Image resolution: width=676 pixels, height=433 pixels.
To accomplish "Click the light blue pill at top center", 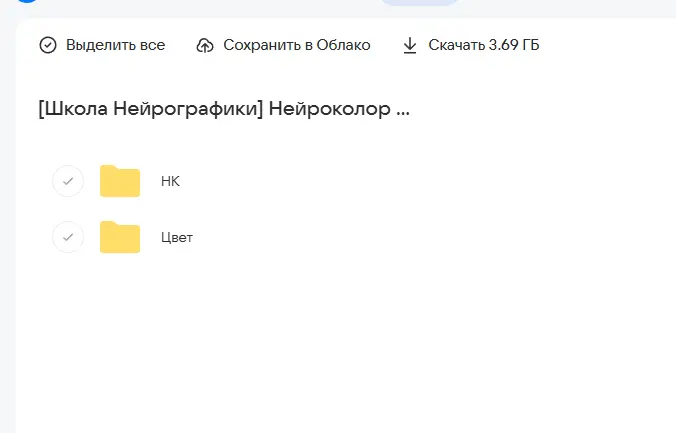I will coord(419,3).
